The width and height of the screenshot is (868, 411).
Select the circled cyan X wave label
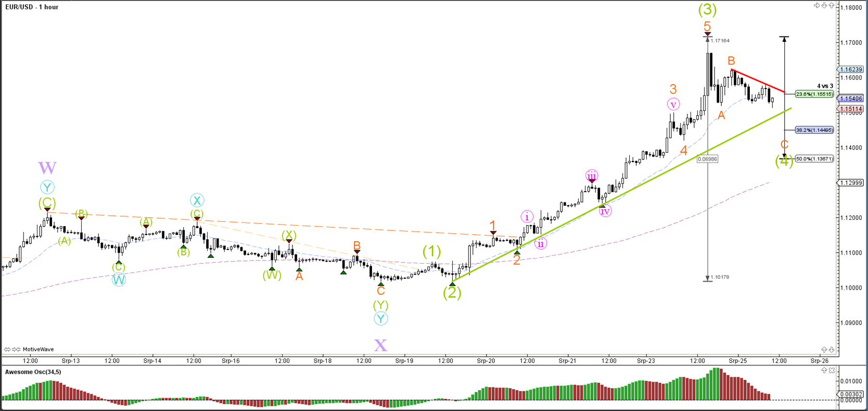tap(197, 200)
